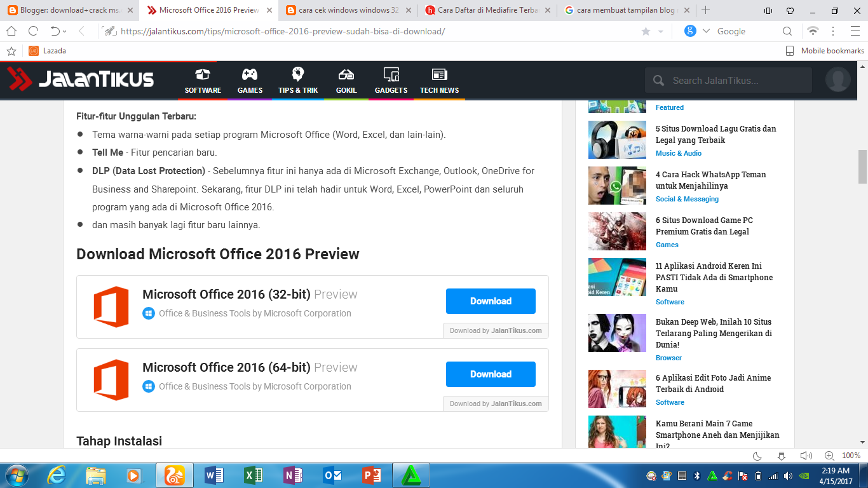Click the WhatsApp hack article thumbnail
This screenshot has width=868, height=488.
(617, 186)
